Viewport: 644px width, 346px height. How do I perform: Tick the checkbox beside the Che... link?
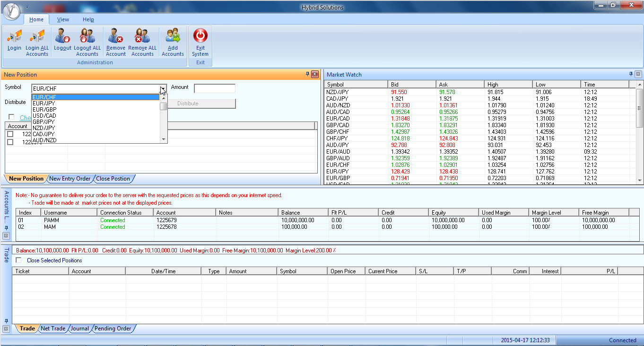[x=11, y=117]
